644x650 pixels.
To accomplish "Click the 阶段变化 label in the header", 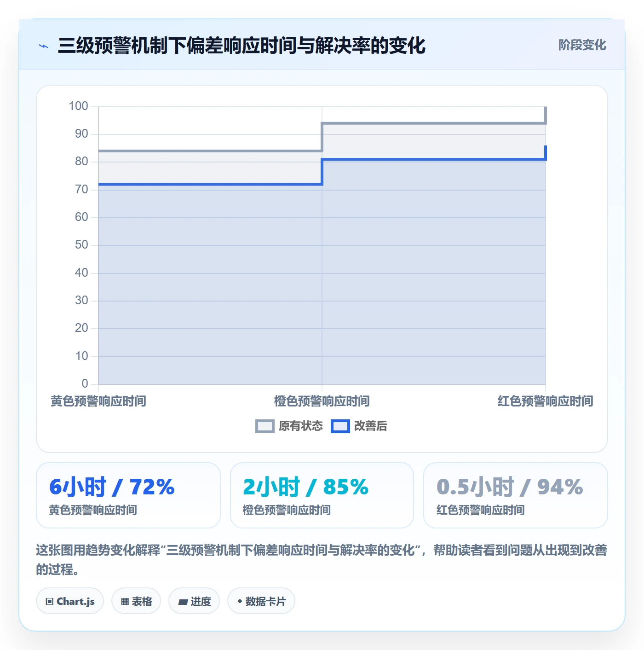I will pos(582,45).
